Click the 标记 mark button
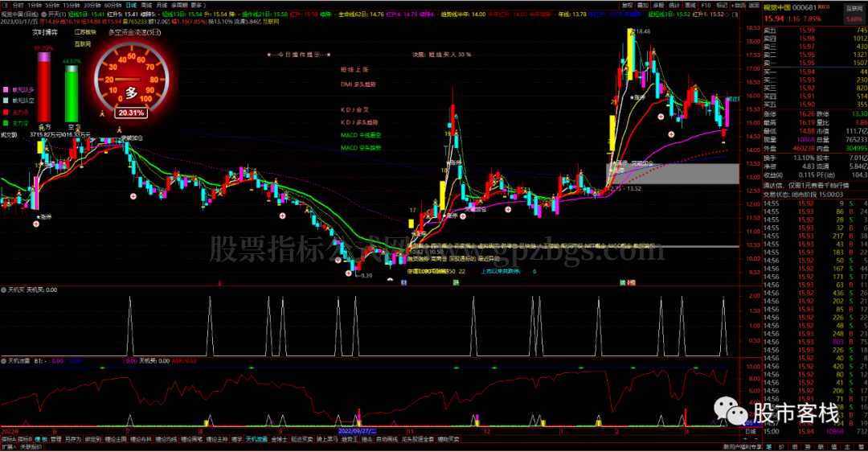868x452 pixels. 722,6
